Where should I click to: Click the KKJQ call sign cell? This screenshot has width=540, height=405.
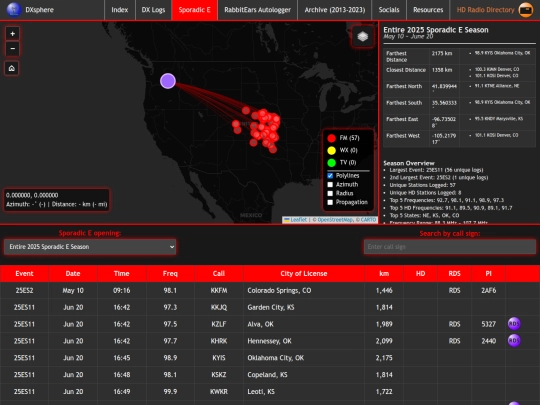pyautogui.click(x=219, y=308)
